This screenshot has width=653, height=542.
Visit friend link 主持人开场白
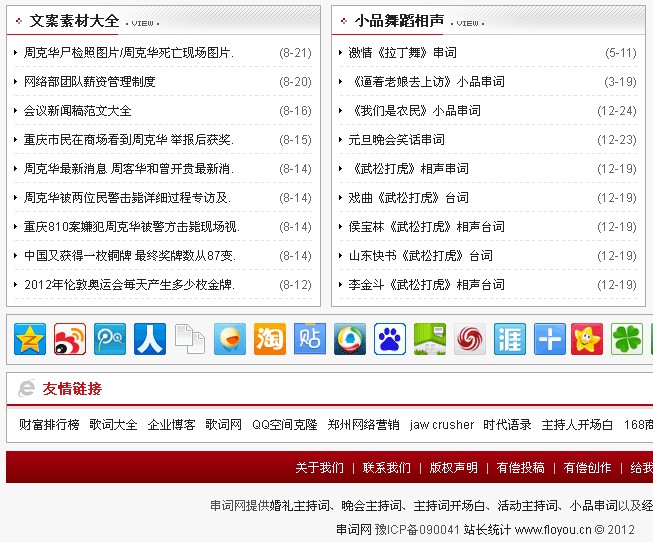[578, 425]
